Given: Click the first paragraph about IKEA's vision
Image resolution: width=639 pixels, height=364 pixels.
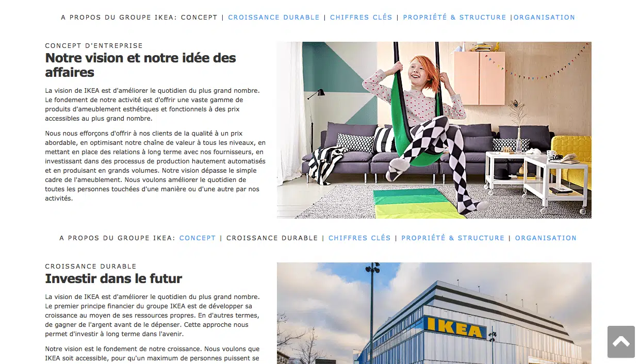Looking at the screenshot, I should click(x=152, y=105).
